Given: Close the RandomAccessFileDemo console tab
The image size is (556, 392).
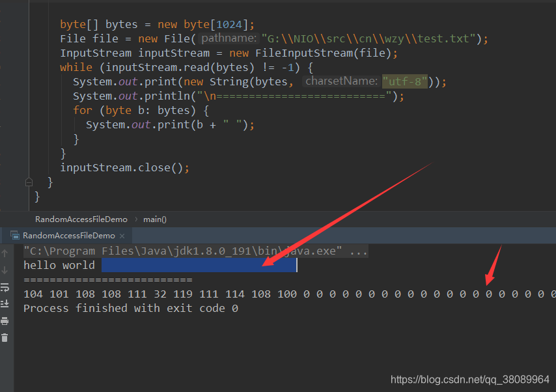Looking at the screenshot, I should point(122,235).
